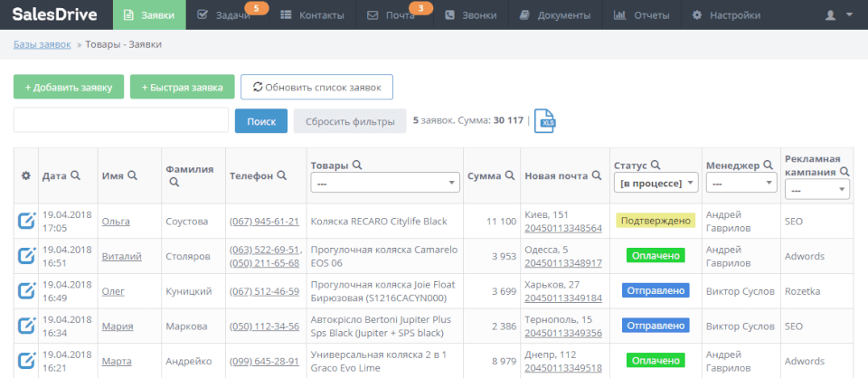Viewport: 868px width, 378px height.
Task: Click the search magnifier beside Дата column
Action: (75, 175)
